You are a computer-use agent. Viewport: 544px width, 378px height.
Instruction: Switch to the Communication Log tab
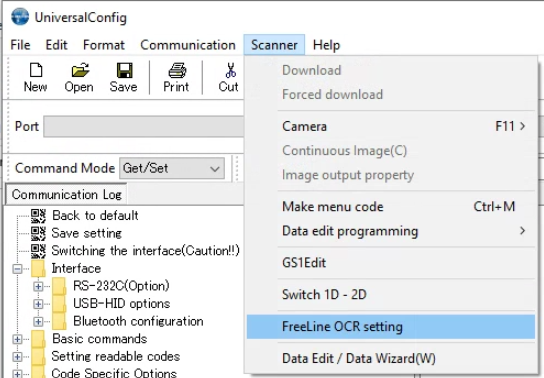(x=66, y=195)
